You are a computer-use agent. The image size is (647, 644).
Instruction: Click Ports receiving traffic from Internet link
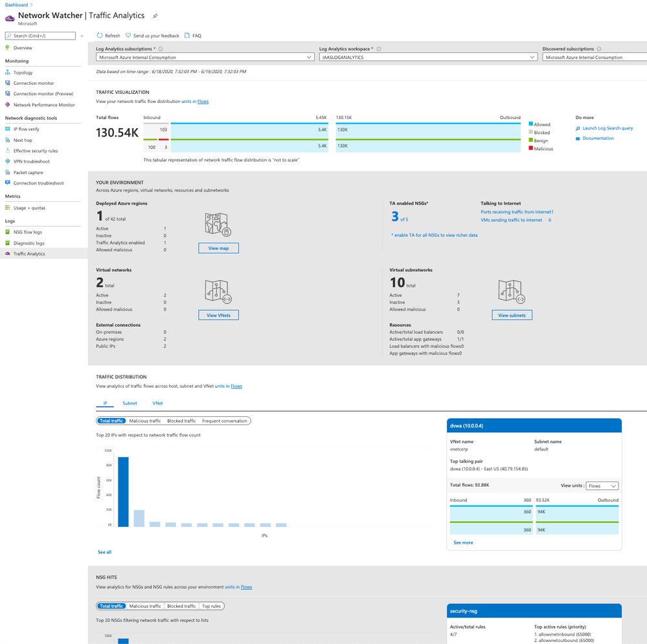point(516,212)
